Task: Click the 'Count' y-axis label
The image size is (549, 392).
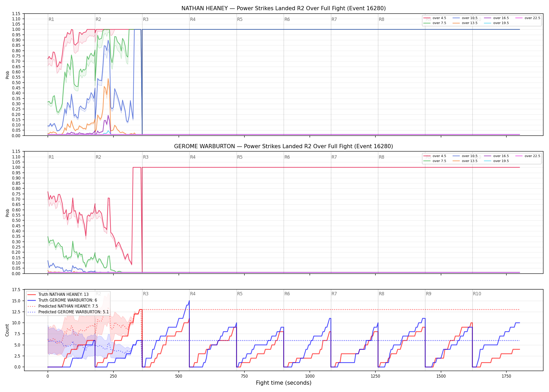Action: 7,330
